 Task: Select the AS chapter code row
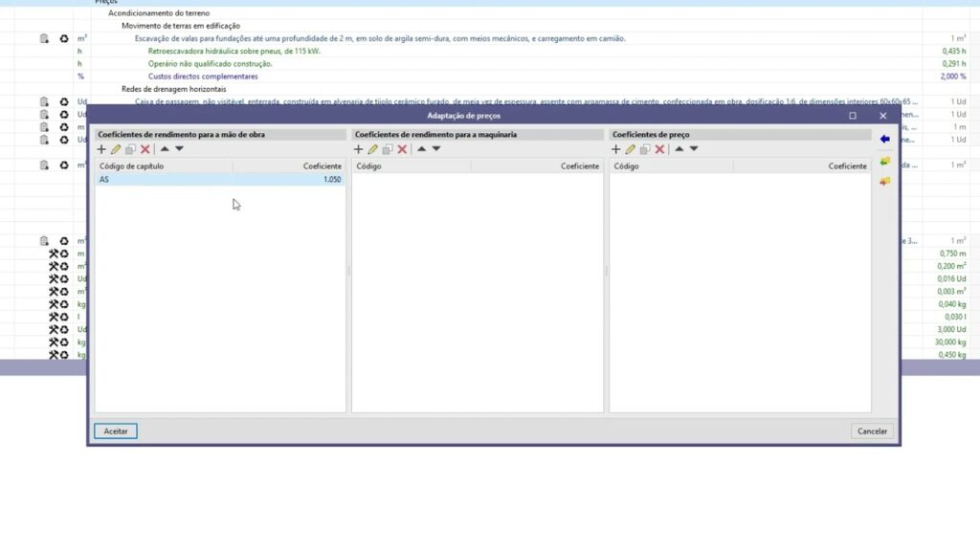pos(163,180)
